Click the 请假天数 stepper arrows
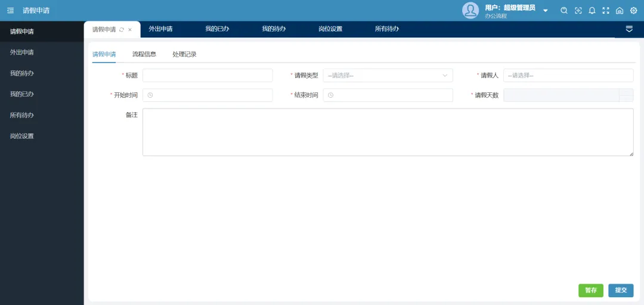Viewport: 644px width, 305px height. coord(626,95)
